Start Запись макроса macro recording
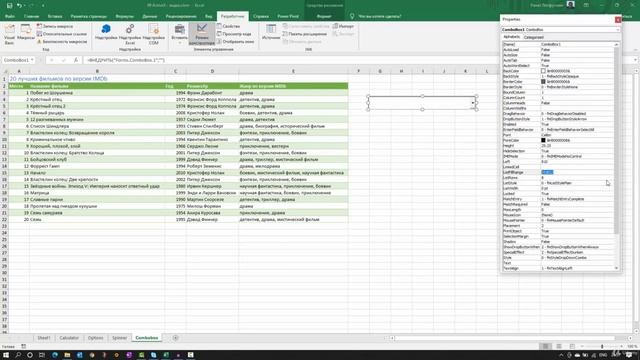 tap(55, 26)
